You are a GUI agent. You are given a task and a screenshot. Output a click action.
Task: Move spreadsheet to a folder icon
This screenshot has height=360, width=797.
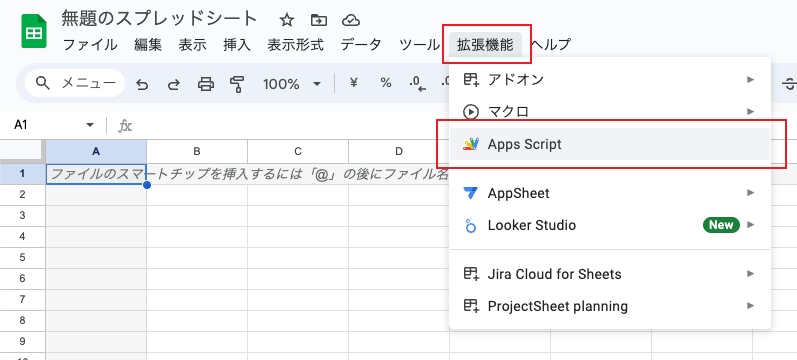pyautogui.click(x=319, y=20)
